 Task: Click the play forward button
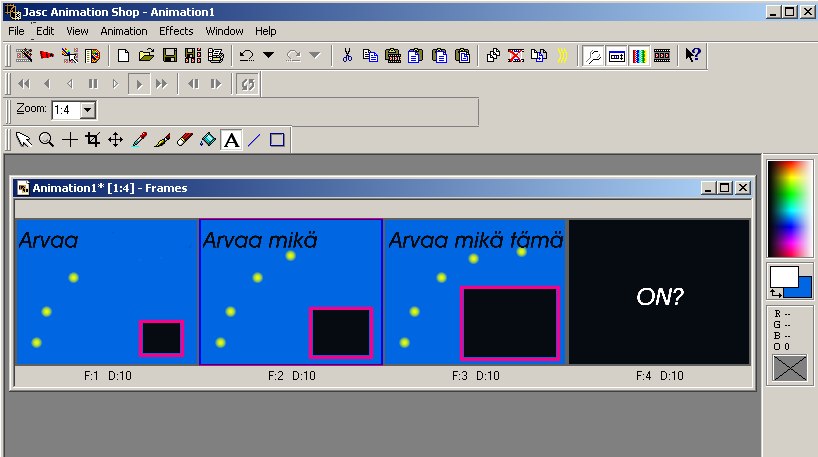(x=139, y=84)
